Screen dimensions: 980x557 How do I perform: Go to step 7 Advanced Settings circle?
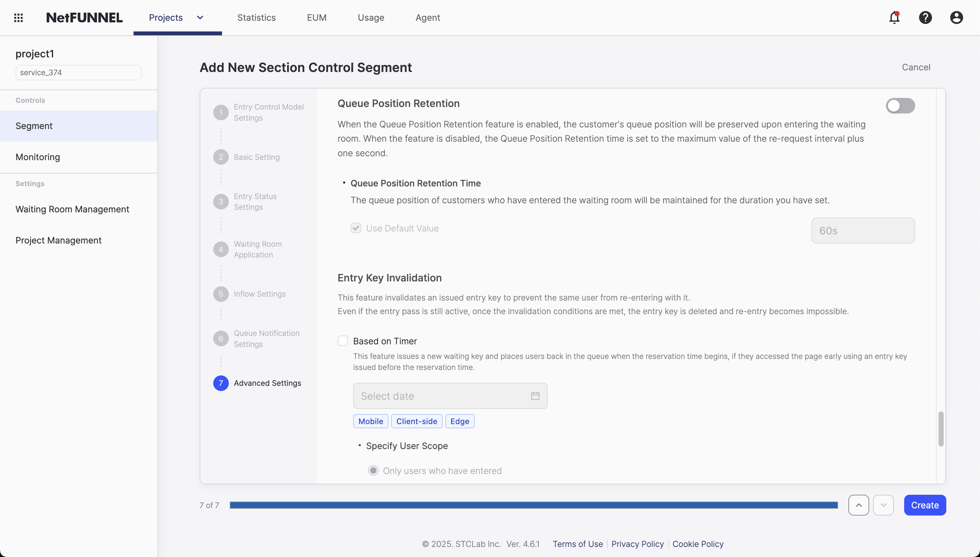pos(221,383)
